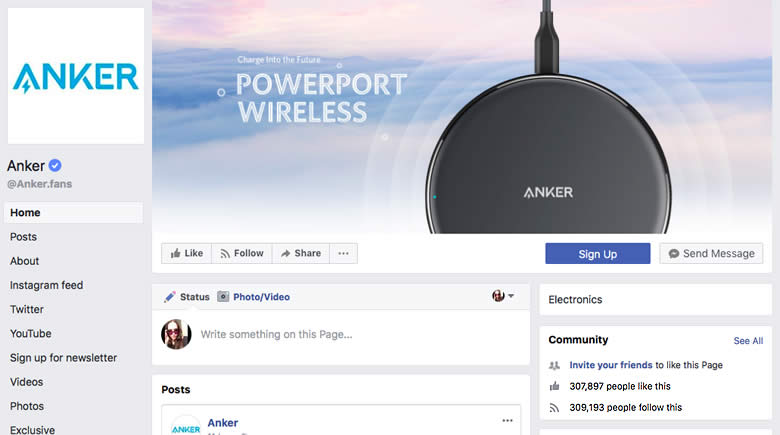780x435 pixels.
Task: Open Sign up for newsletter tab
Action: point(63,358)
